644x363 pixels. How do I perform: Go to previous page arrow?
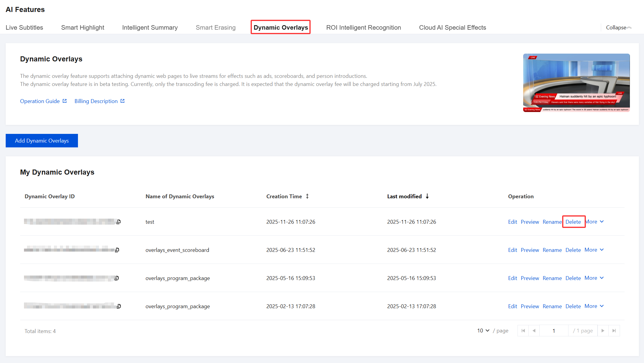[534, 331]
